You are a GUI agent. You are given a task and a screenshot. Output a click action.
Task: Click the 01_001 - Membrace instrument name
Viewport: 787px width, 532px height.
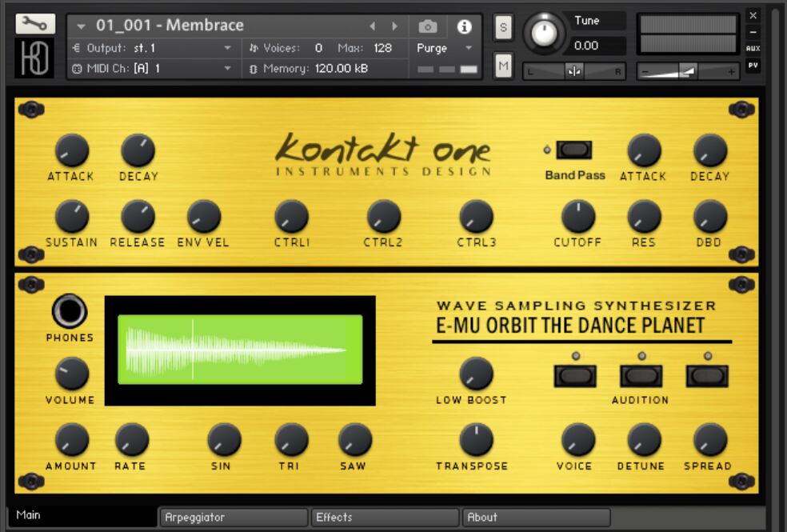point(170,25)
